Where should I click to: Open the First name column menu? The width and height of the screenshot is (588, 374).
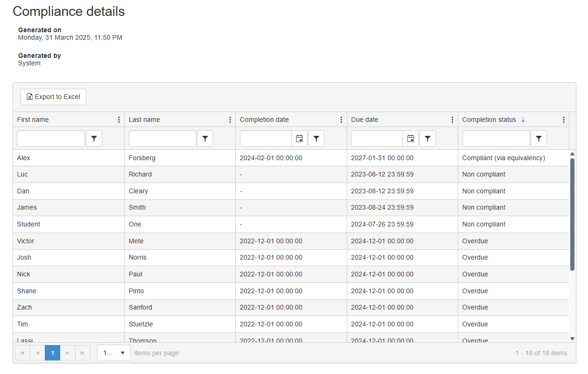(x=119, y=120)
